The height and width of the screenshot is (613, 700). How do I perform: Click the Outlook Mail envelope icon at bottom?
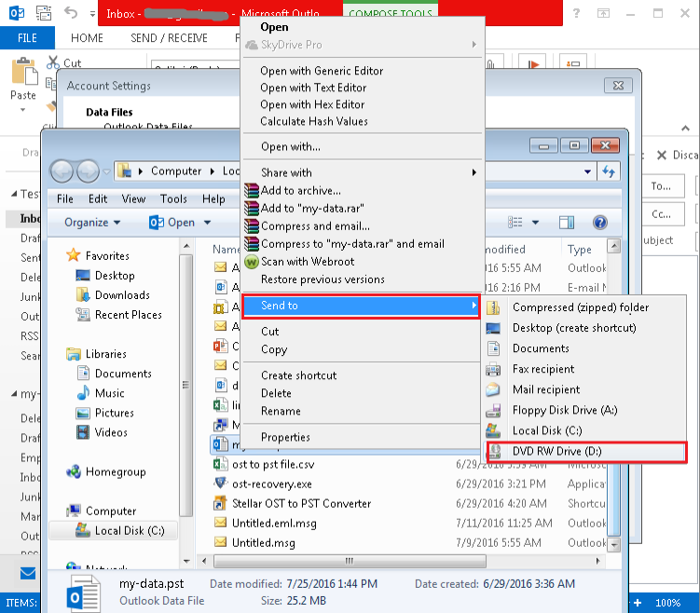tap(28, 572)
